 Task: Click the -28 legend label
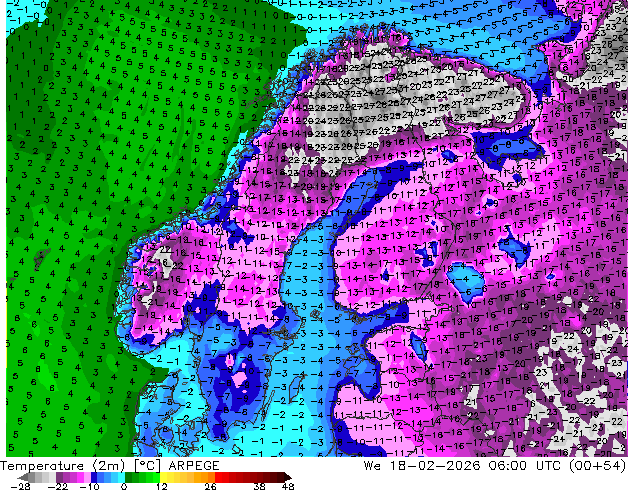point(20,486)
